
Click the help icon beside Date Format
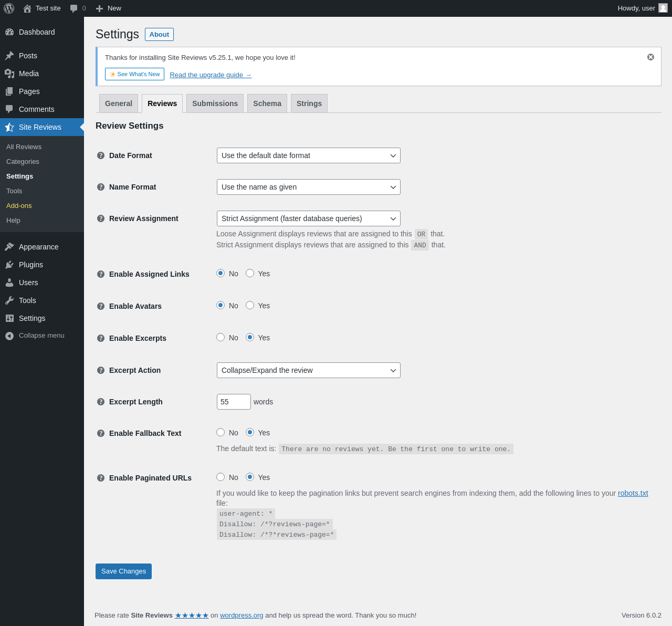tap(101, 155)
